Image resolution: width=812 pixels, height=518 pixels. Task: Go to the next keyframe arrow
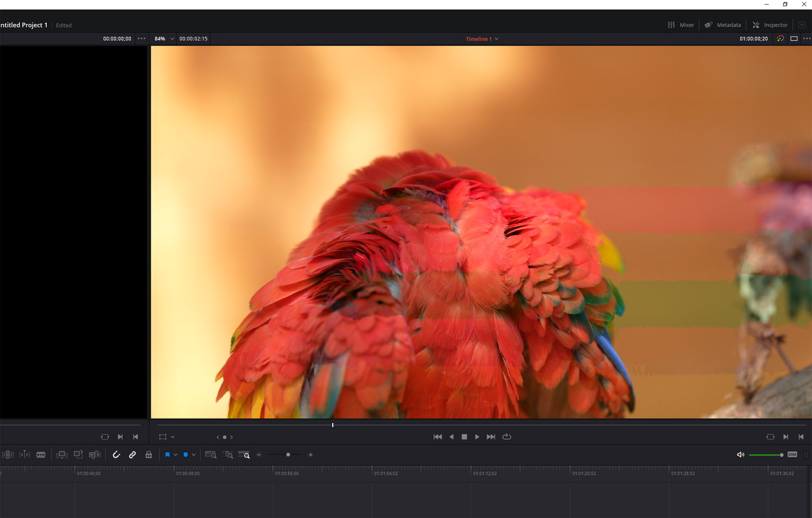(231, 437)
